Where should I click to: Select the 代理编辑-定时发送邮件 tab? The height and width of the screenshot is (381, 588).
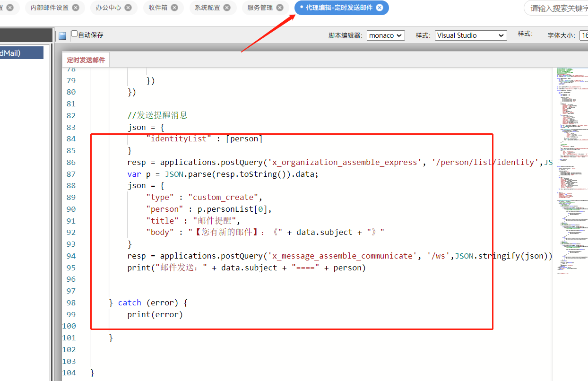point(339,8)
